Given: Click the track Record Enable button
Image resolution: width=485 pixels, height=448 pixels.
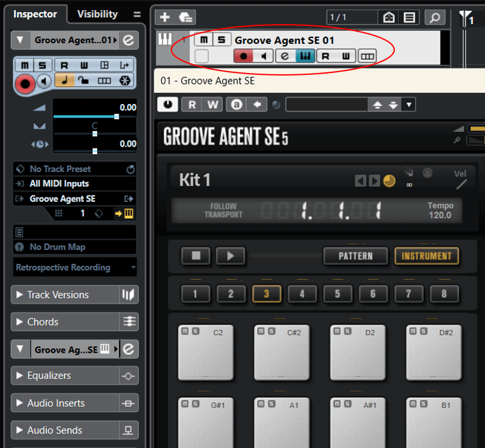Looking at the screenshot, I should pos(243,56).
